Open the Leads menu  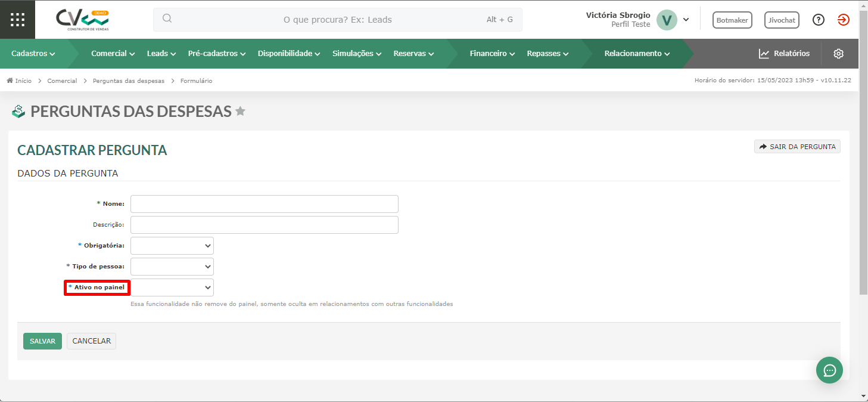161,54
